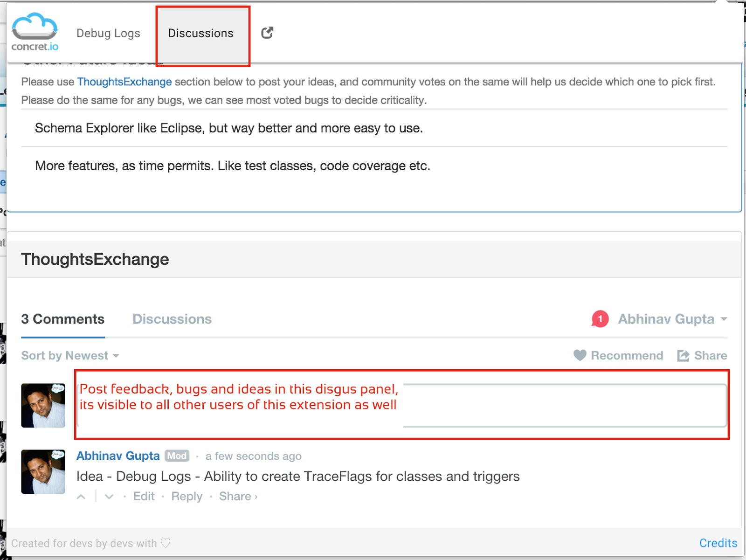The width and height of the screenshot is (746, 560).
Task: Open the Credits link in footer
Action: click(x=718, y=543)
